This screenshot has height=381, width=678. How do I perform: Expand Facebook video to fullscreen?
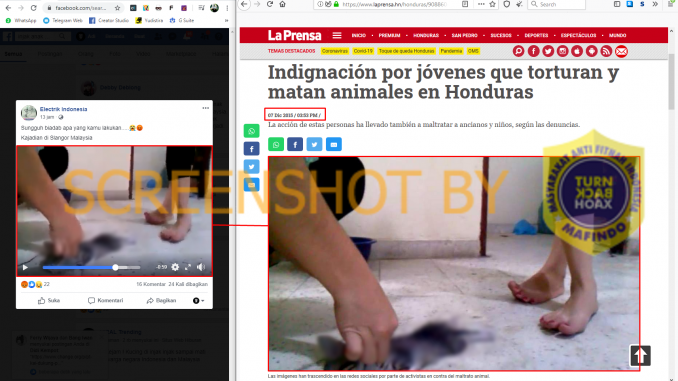click(x=188, y=267)
